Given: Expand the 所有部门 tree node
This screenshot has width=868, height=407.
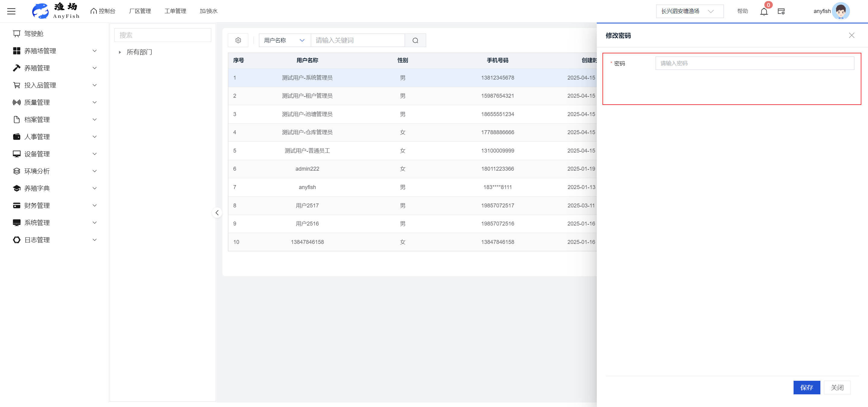Looking at the screenshot, I should click(120, 52).
